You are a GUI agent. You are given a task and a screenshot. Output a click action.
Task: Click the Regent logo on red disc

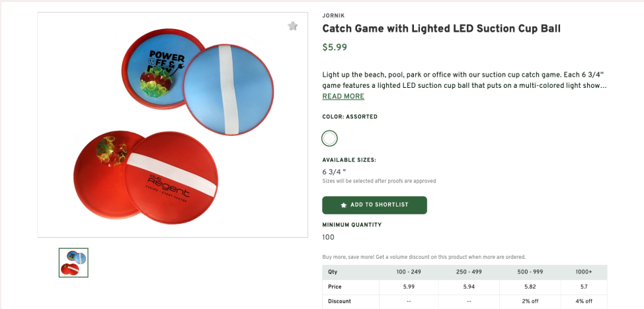(x=168, y=186)
